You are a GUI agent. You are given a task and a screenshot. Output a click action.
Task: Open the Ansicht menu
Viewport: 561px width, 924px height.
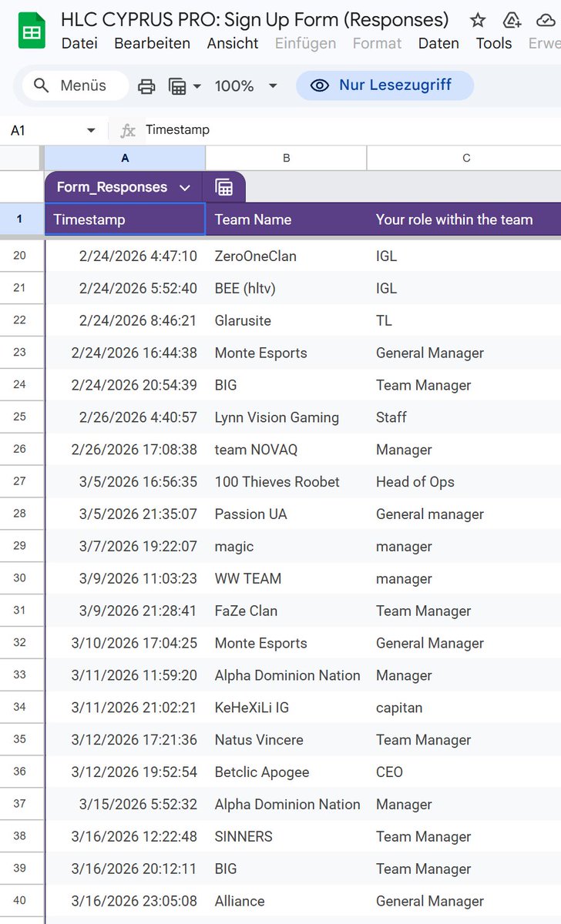click(x=233, y=43)
